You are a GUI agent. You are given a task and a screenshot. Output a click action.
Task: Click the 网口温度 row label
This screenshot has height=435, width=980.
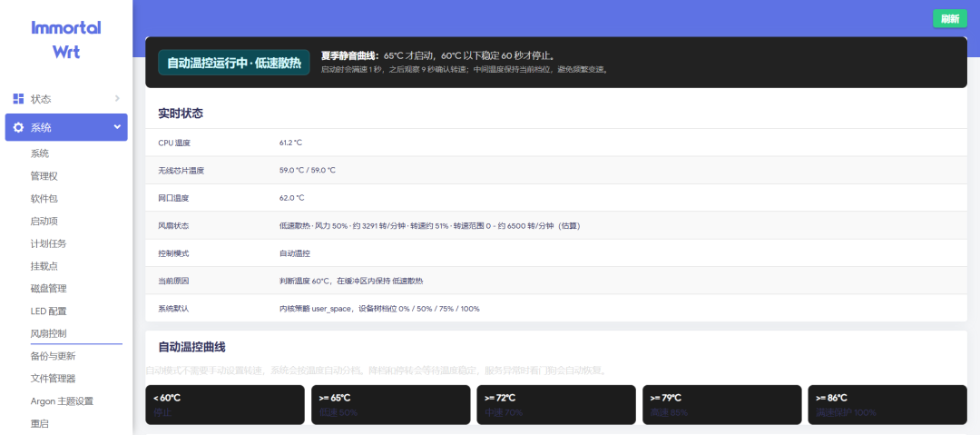click(x=173, y=198)
